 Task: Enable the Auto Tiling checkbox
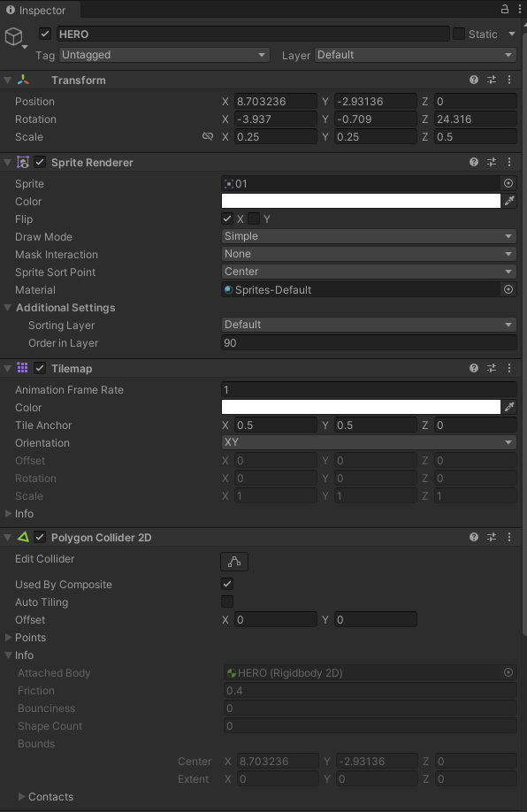coord(227,601)
